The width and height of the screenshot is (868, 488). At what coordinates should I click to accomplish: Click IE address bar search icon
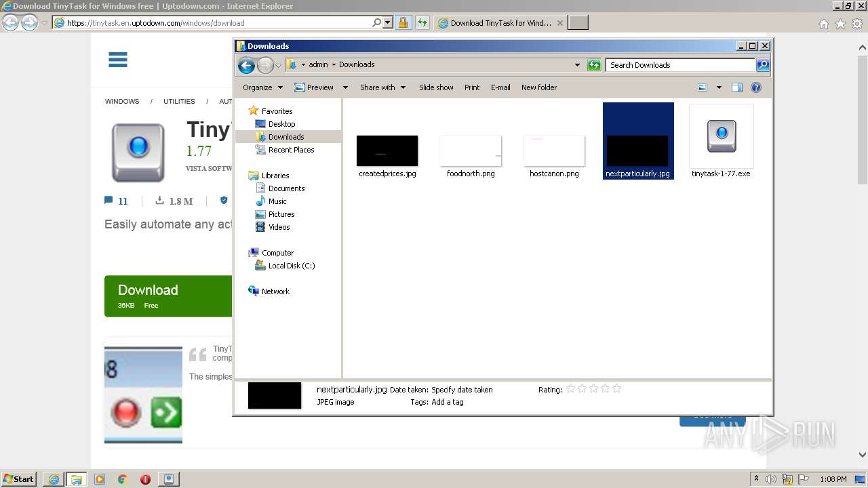376,22
